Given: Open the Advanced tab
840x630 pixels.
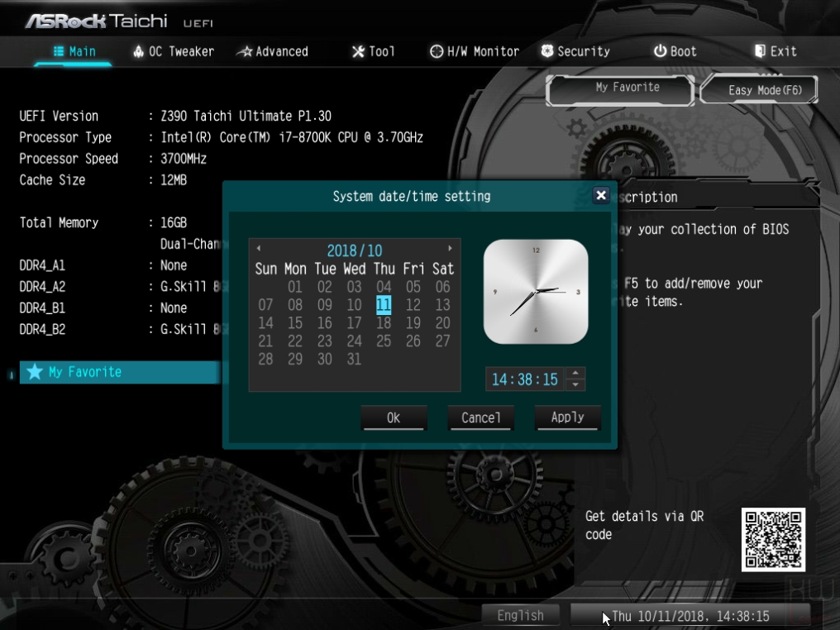Looking at the screenshot, I should 273,51.
